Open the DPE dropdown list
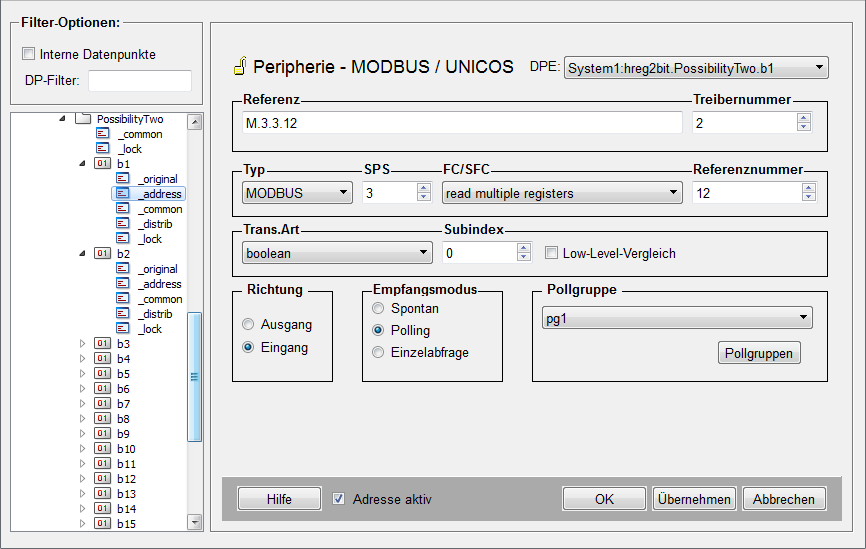The image size is (866, 549). 696,68
